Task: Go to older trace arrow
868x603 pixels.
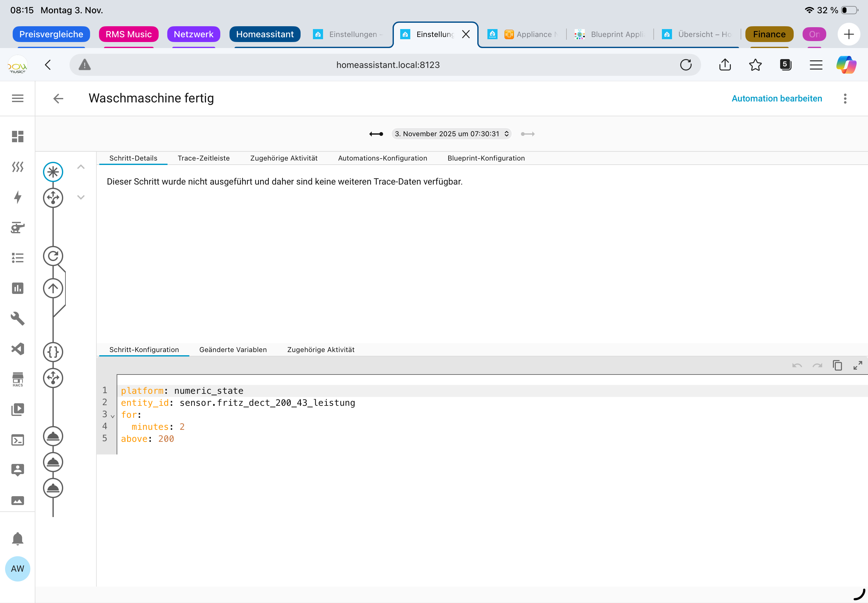Action: click(376, 134)
